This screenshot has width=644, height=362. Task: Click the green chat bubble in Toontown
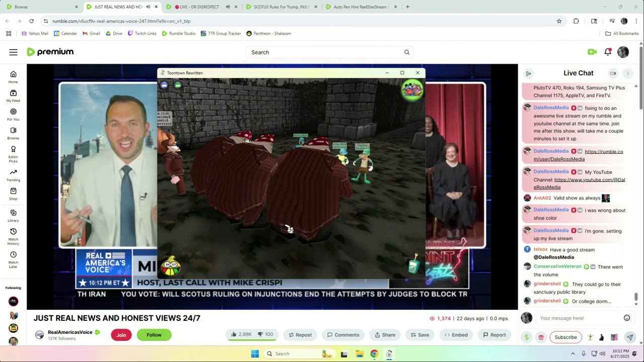click(x=178, y=85)
